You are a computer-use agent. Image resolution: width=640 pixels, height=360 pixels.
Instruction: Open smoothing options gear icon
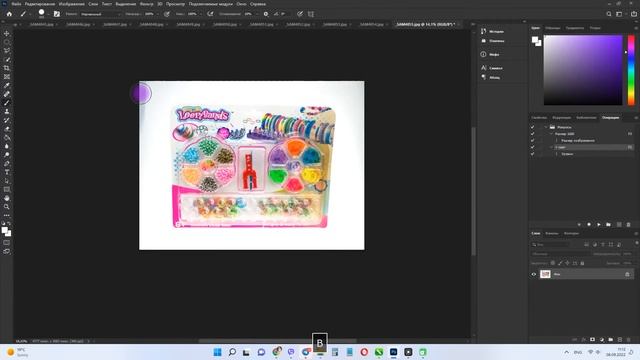(x=266, y=14)
